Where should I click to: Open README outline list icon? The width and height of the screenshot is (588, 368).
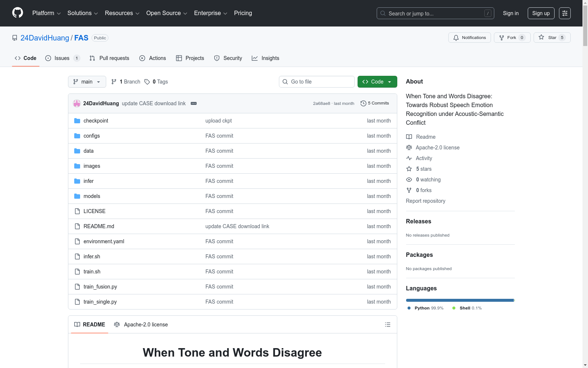click(x=388, y=325)
